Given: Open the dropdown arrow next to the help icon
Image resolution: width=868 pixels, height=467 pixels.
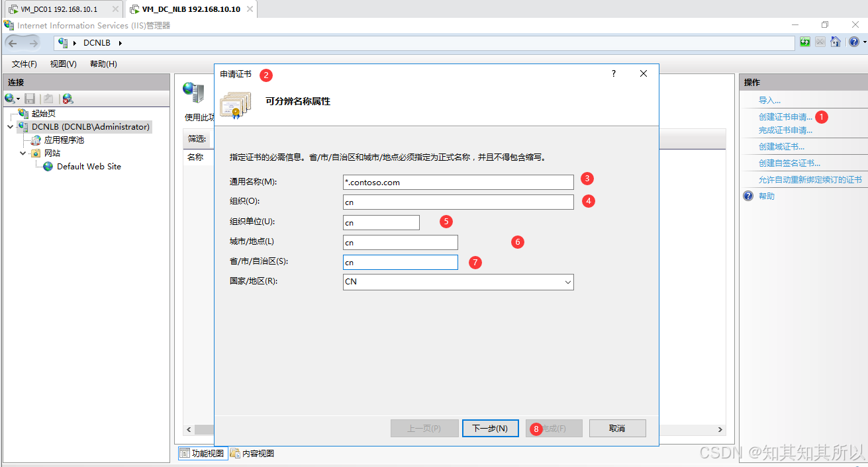Looking at the screenshot, I should [x=864, y=42].
